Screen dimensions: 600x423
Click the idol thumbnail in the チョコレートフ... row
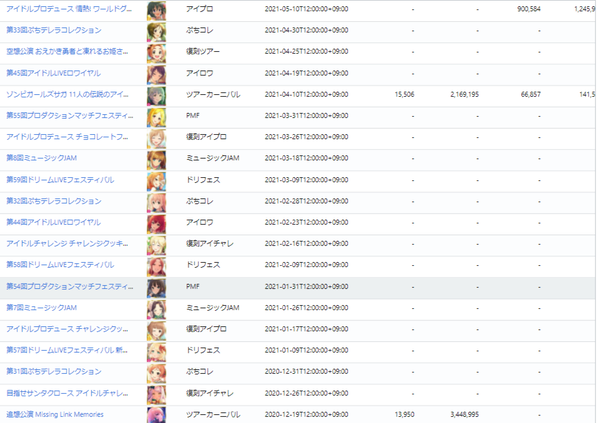[x=157, y=139]
